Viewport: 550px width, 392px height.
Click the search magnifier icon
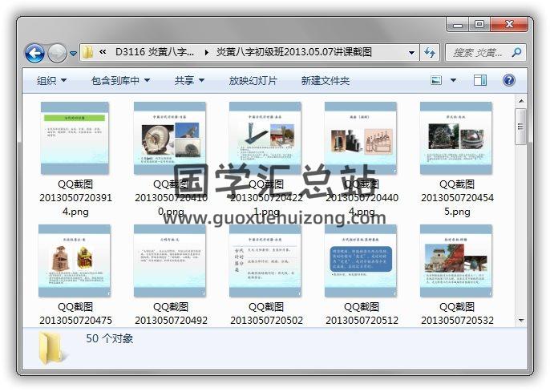pyautogui.click(x=516, y=53)
